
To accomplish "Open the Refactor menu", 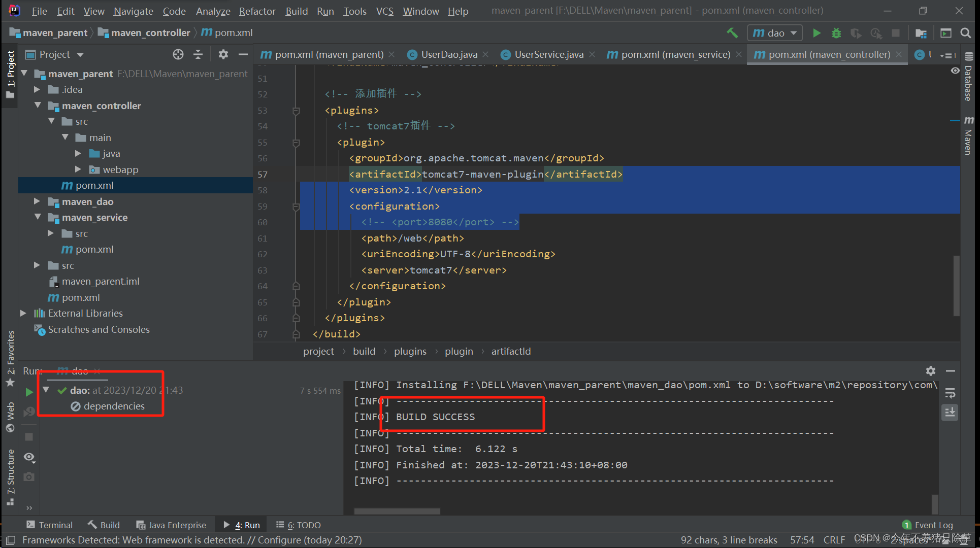I will coord(257,11).
